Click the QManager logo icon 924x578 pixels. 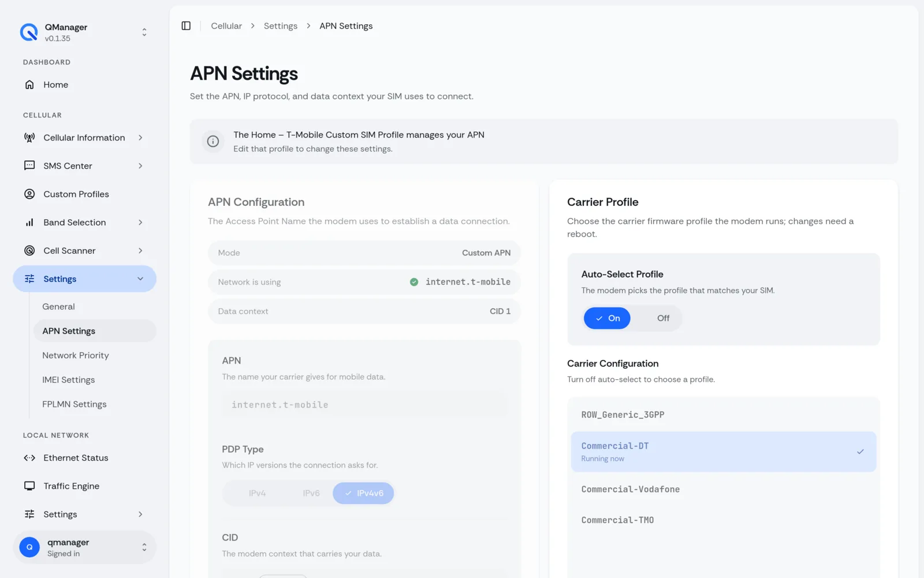[29, 32]
